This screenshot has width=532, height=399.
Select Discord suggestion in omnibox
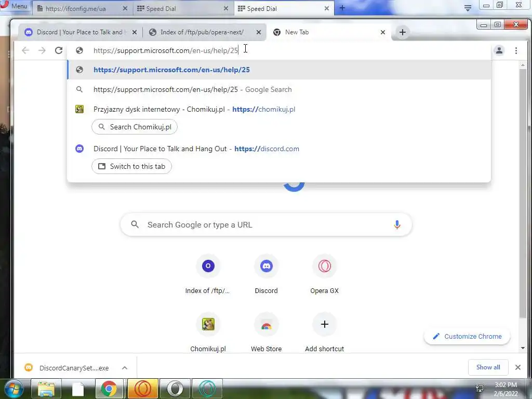pyautogui.click(x=279, y=149)
